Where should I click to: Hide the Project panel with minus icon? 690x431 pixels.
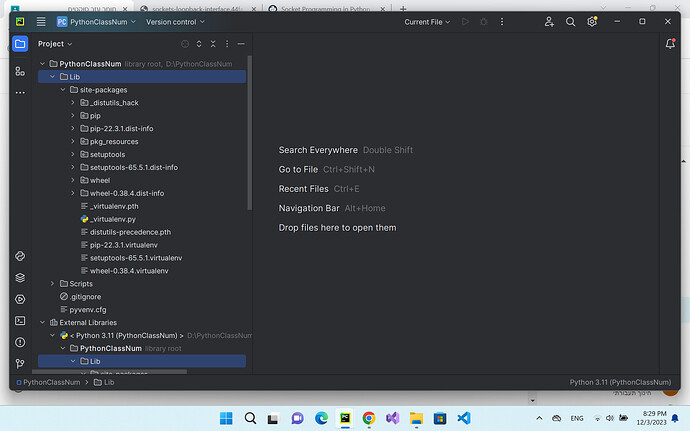click(241, 44)
